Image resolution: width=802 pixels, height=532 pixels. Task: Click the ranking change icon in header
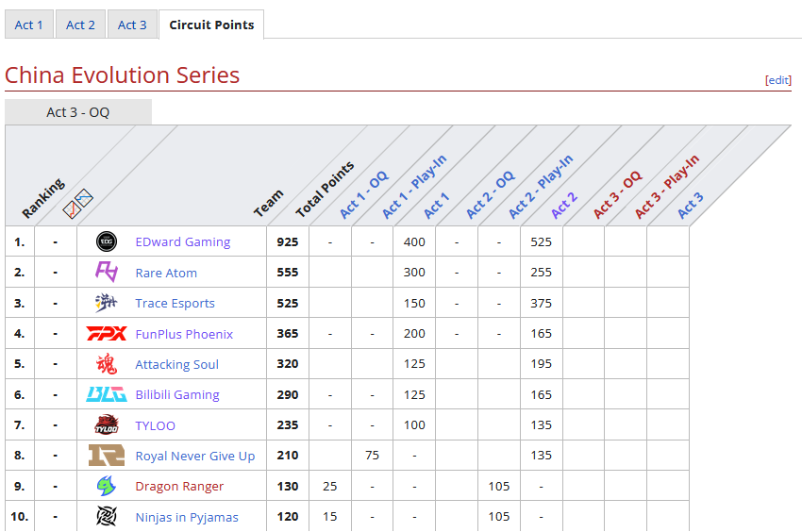pyautogui.click(x=77, y=204)
